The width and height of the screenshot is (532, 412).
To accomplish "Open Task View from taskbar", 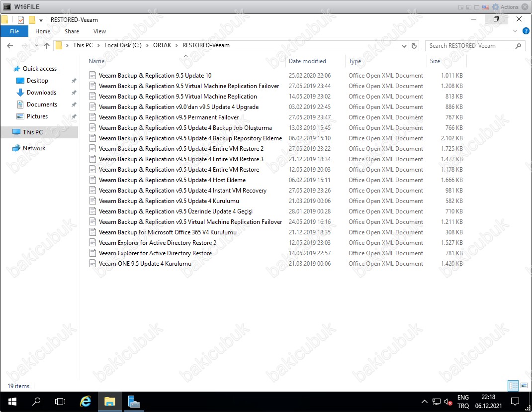I will tap(60, 402).
